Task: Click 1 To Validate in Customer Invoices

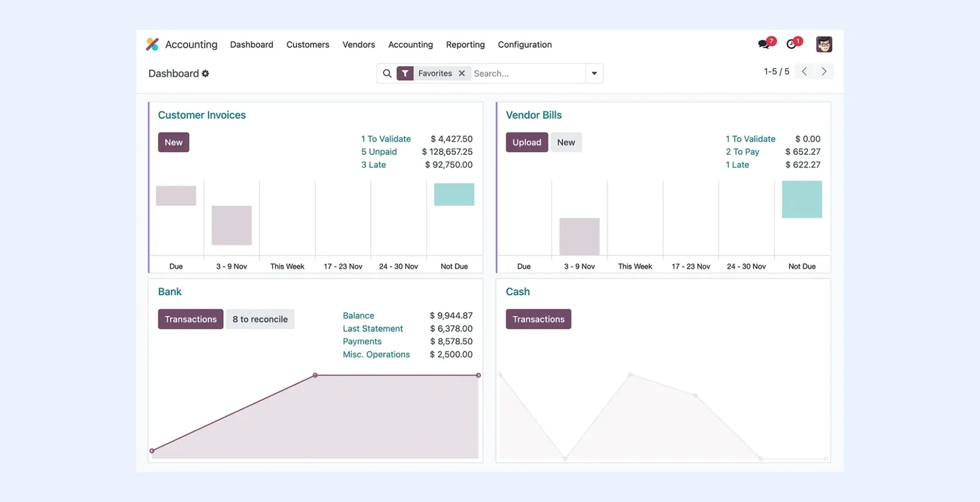Action: click(x=386, y=139)
